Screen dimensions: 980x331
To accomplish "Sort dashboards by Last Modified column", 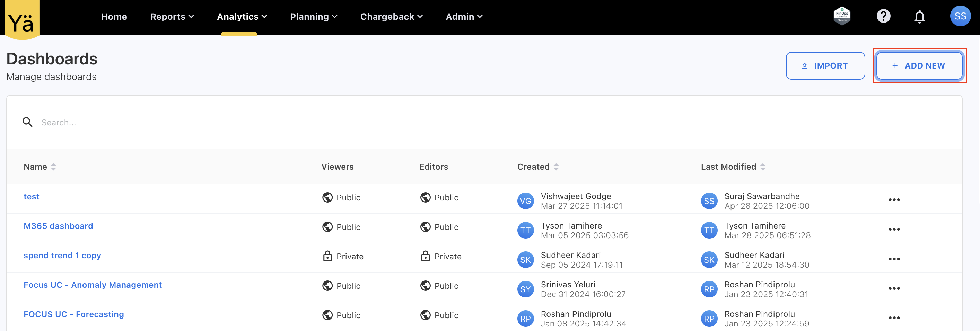I will coord(762,167).
